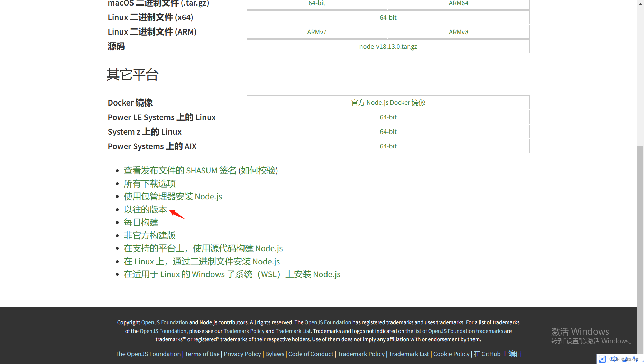
Task: Download the ARMv7 Linux binary
Action: (x=317, y=32)
